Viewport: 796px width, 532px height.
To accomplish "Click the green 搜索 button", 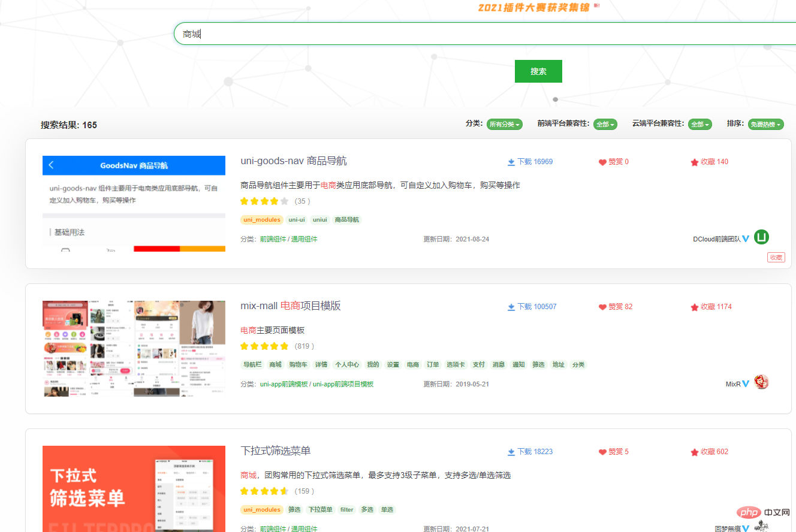I will (x=538, y=71).
